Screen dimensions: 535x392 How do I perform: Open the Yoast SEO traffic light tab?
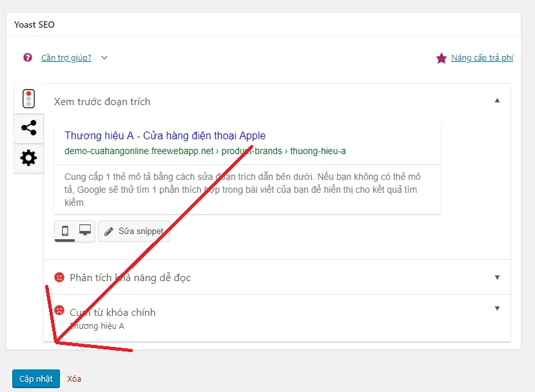tap(28, 99)
